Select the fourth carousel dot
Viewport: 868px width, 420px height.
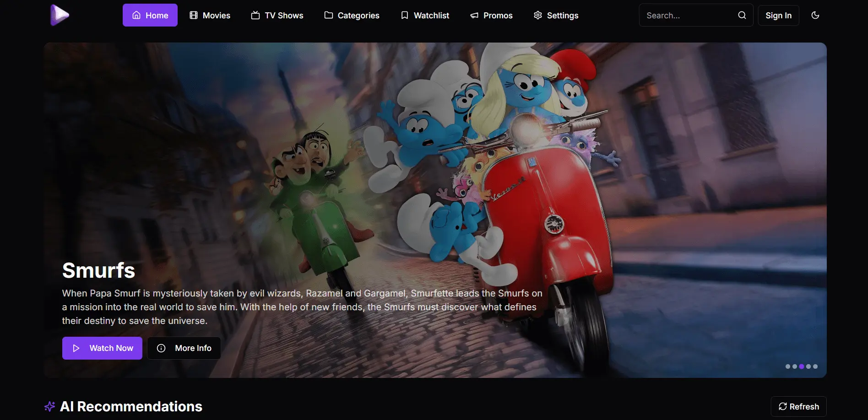pos(808,366)
